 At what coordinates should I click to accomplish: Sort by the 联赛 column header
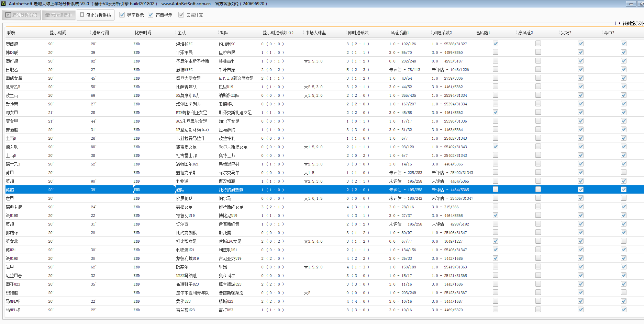pyautogui.click(x=11, y=33)
